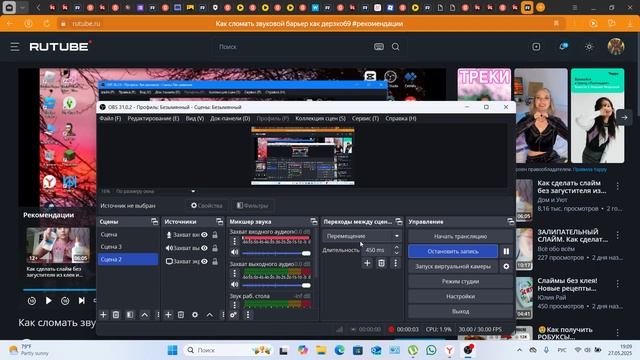640x360 pixels.
Task: Delete selected scene with Scenes trash icon
Action: (116, 315)
